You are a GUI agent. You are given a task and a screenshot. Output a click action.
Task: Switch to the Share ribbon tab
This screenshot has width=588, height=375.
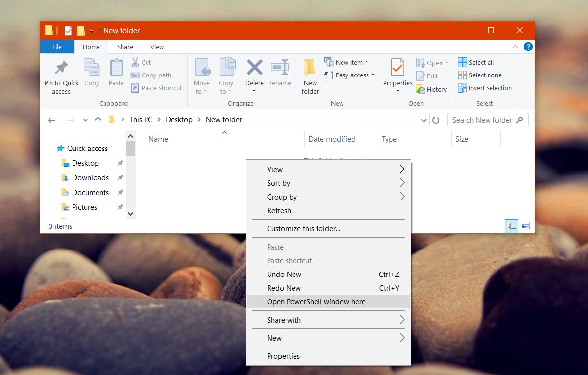124,47
